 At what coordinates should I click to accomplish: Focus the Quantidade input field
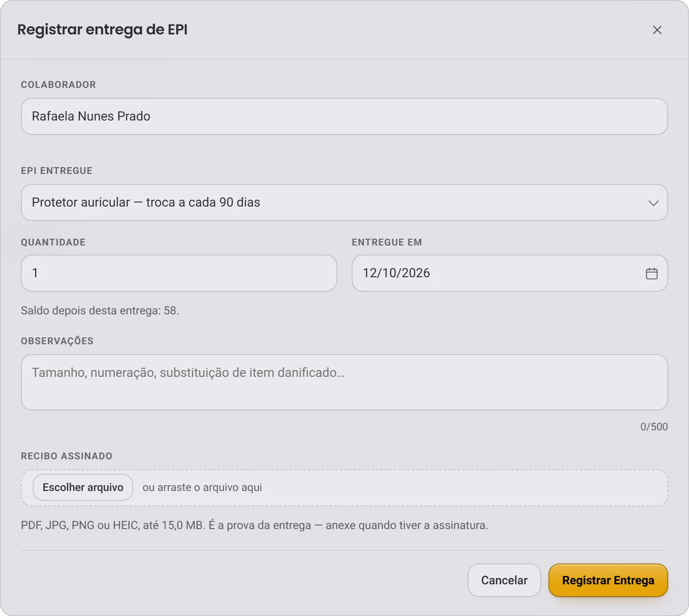tap(179, 273)
